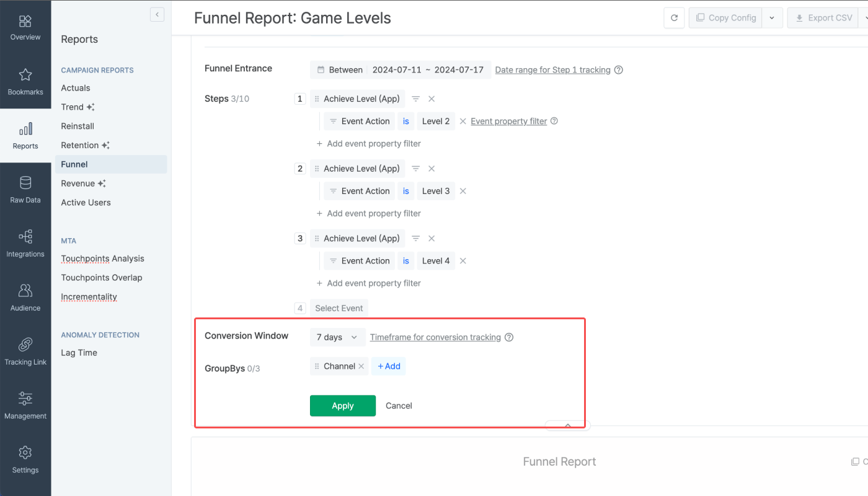
Task: Click the Level 3 value field
Action: point(436,191)
